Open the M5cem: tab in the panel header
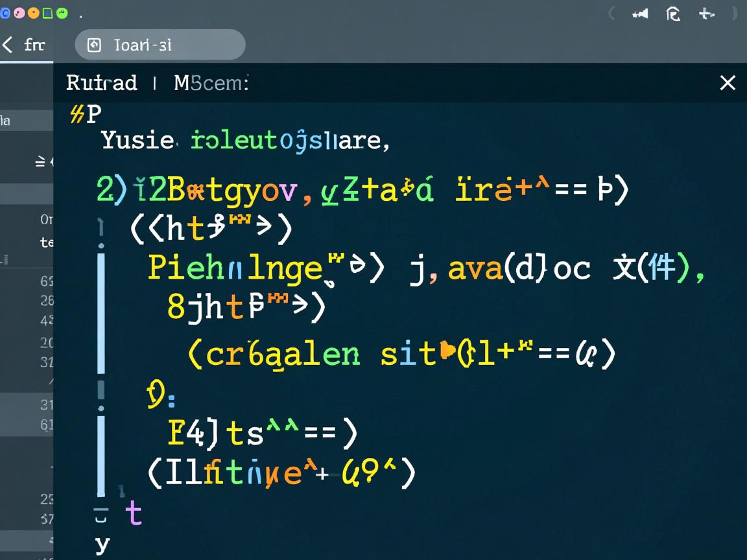 point(211,83)
